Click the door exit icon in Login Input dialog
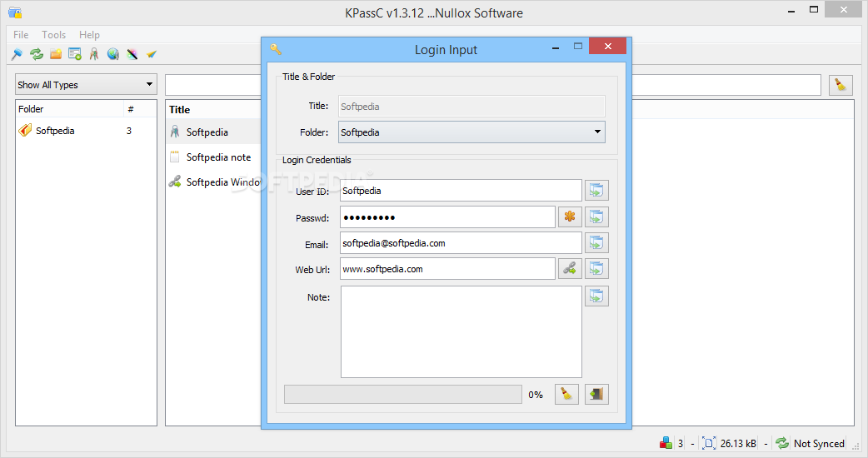Screen dimensions: 868x458 [596, 395]
